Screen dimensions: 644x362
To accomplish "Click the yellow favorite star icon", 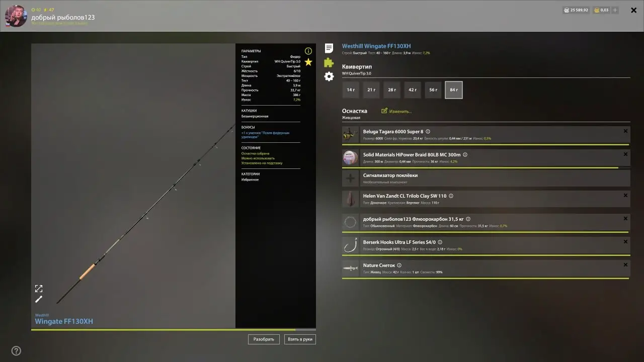I will (x=308, y=62).
